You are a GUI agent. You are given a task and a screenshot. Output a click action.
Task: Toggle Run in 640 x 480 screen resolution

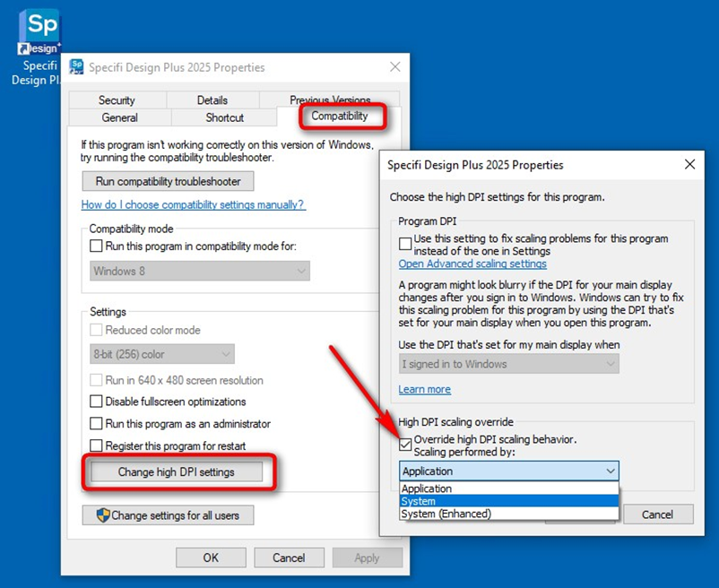coord(96,380)
